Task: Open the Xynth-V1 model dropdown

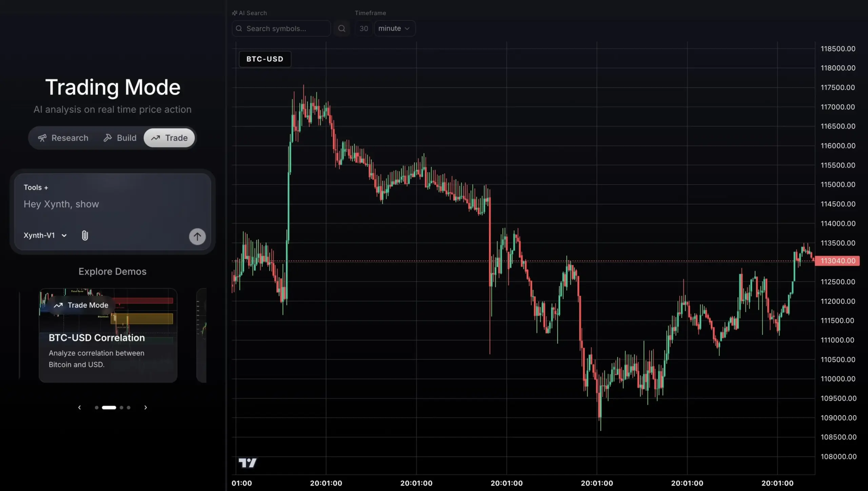Action: [x=45, y=235]
